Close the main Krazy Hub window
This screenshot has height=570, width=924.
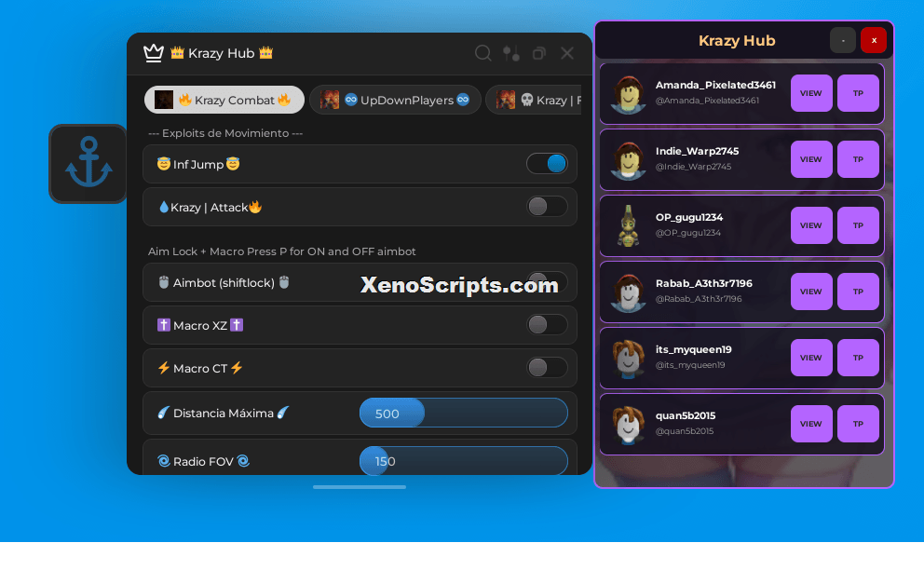[567, 53]
